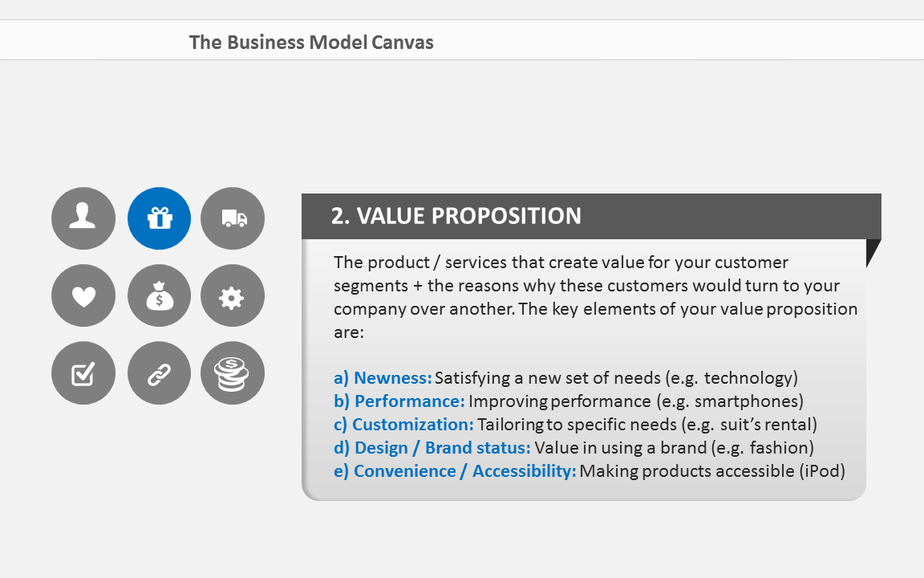Select the money bag revenue icon
Image resolution: width=924 pixels, height=578 pixels.
click(159, 295)
